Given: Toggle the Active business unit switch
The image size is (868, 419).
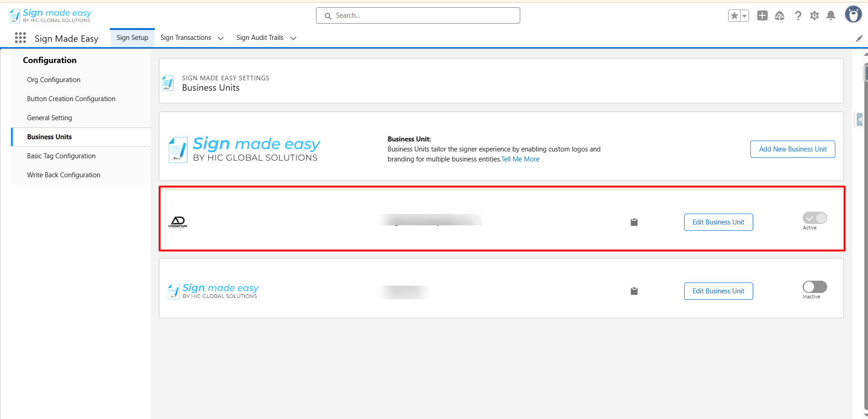Looking at the screenshot, I should coord(814,218).
